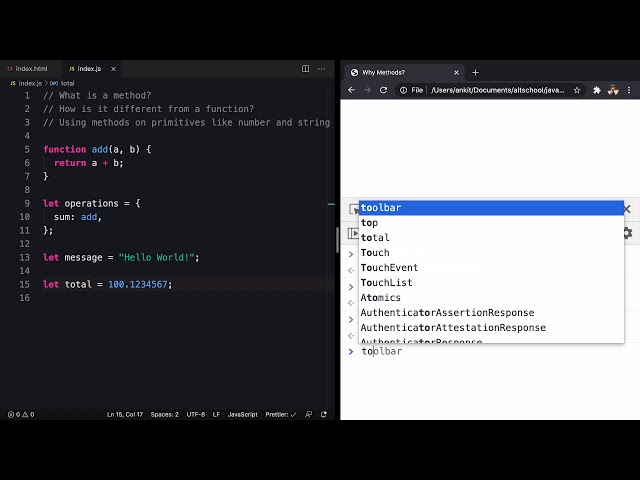Pick TouchEvent autocomplete suggestion

coord(491,268)
